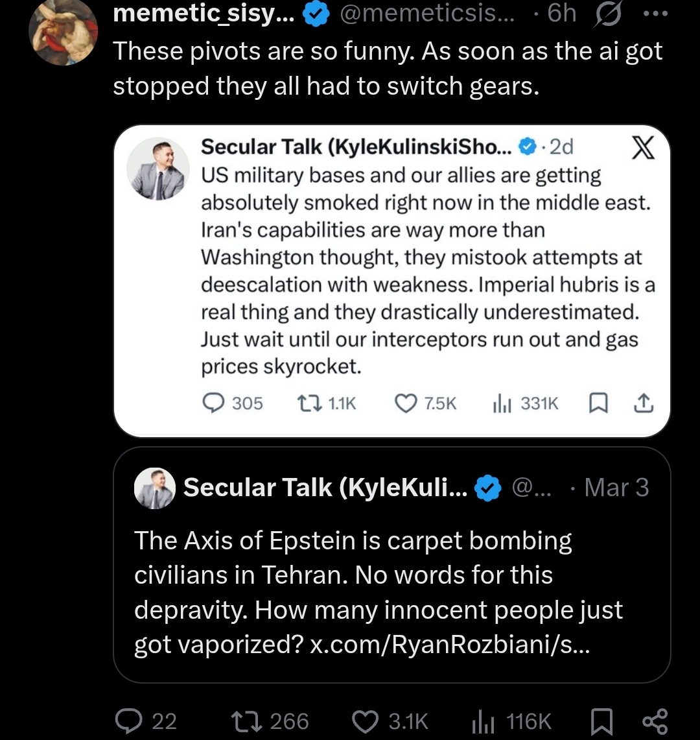Open memetic_sisyphus profile avatar
Image resolution: width=700 pixels, height=740 pixels.
(64, 32)
